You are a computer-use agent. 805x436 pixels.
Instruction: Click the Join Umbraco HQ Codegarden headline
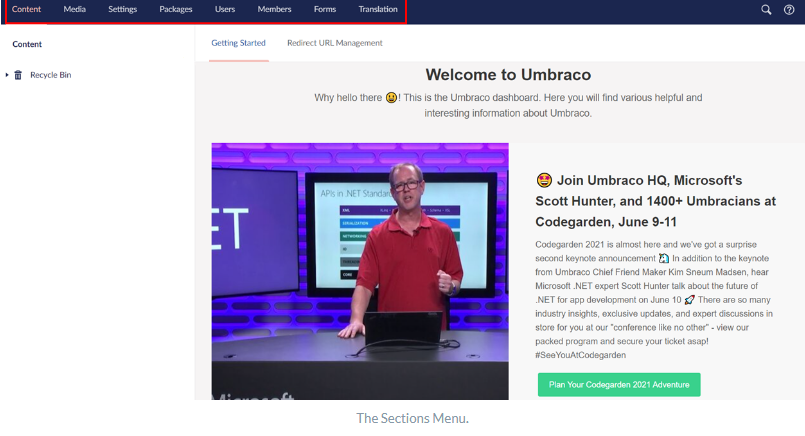pyautogui.click(x=656, y=201)
